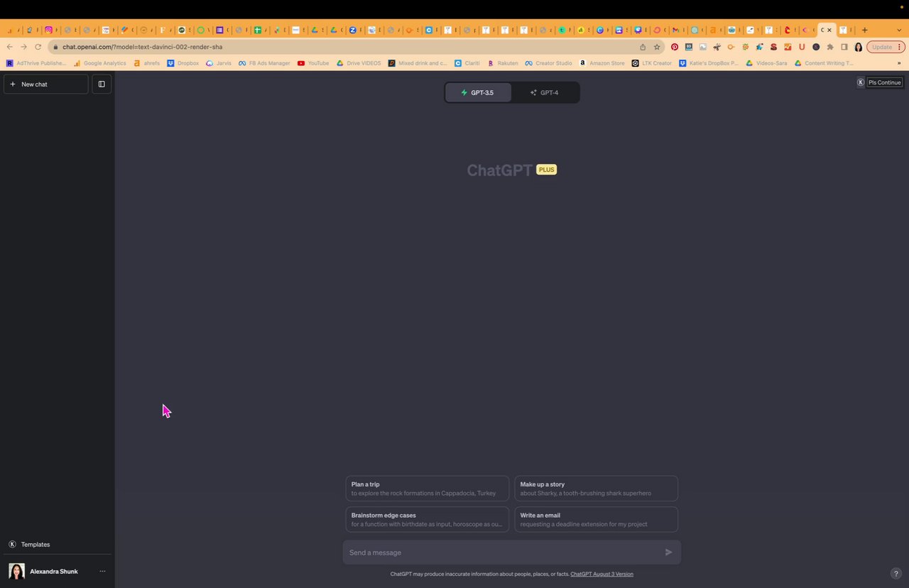Toggle the browser side panel icon
The width and height of the screenshot is (909, 588).
tap(844, 47)
